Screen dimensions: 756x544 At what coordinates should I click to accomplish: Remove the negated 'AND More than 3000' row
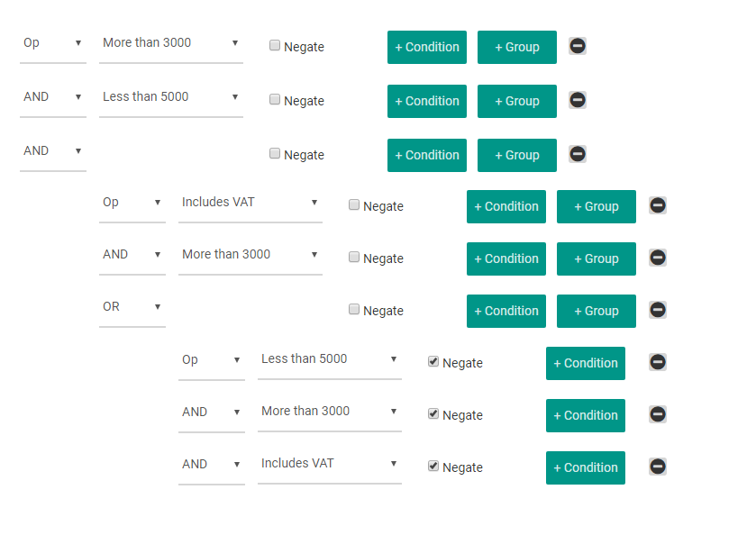click(x=657, y=414)
